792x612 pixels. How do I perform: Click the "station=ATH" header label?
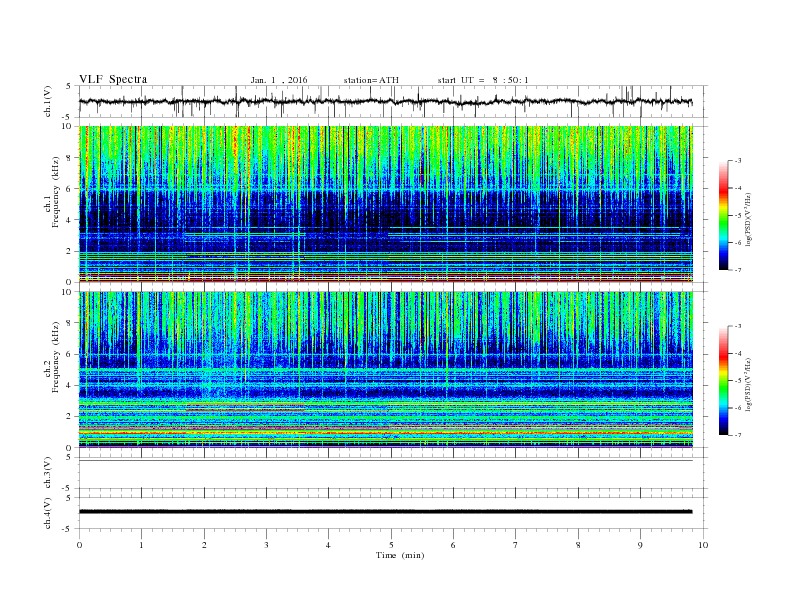pyautogui.click(x=371, y=80)
